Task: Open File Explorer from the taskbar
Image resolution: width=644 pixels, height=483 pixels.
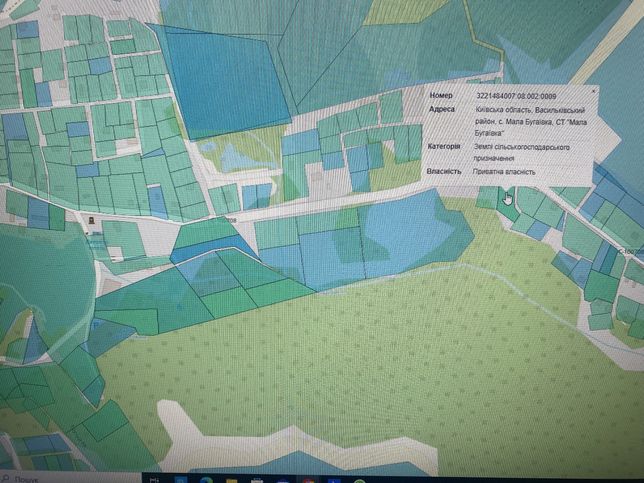Action: 232,480
